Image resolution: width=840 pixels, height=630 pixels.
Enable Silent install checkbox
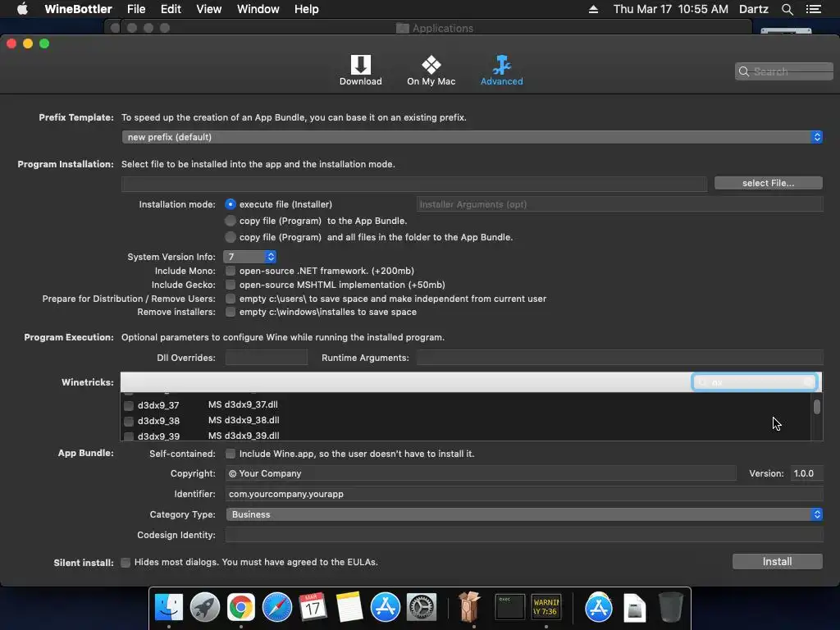126,563
